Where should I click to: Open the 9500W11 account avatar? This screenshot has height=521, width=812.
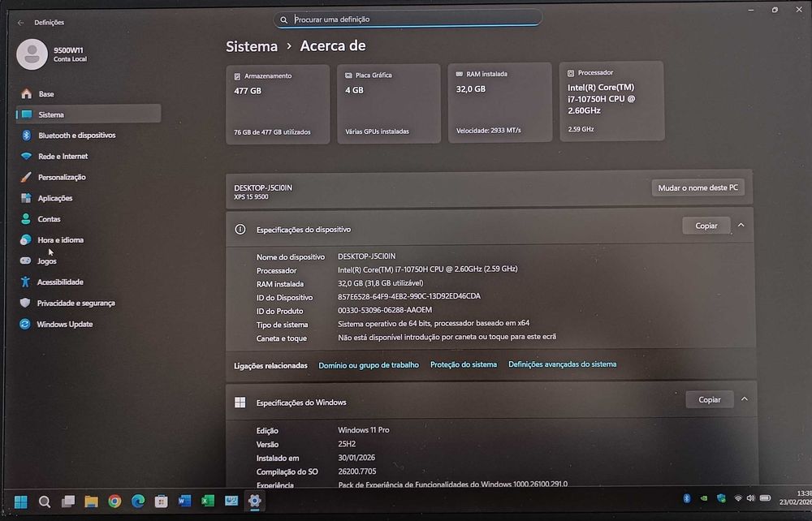click(32, 54)
